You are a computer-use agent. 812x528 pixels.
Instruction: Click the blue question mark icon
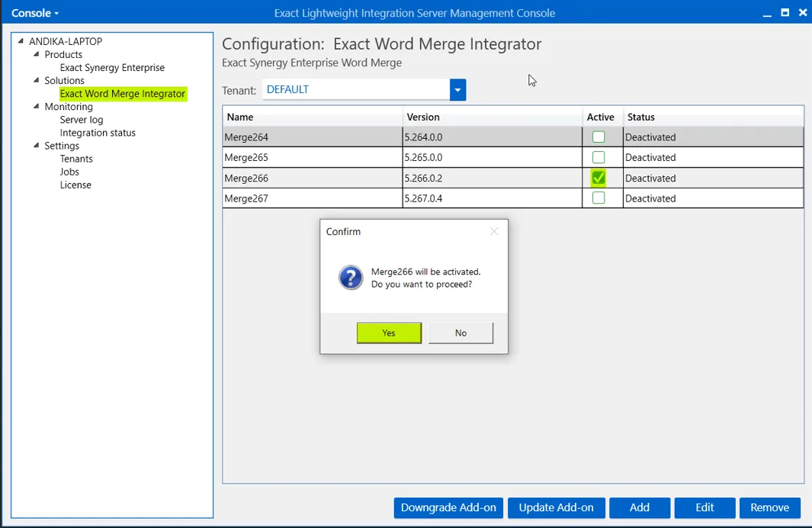[x=351, y=278]
